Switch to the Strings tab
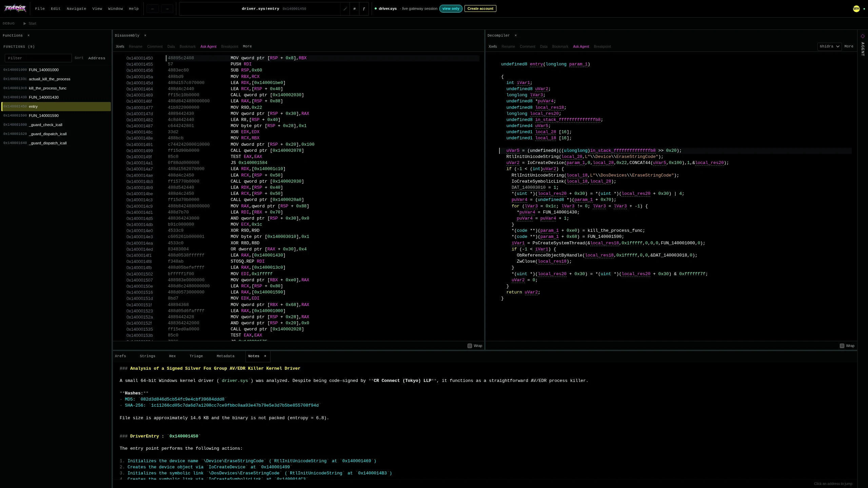The height and width of the screenshot is (488, 868). 147,356
